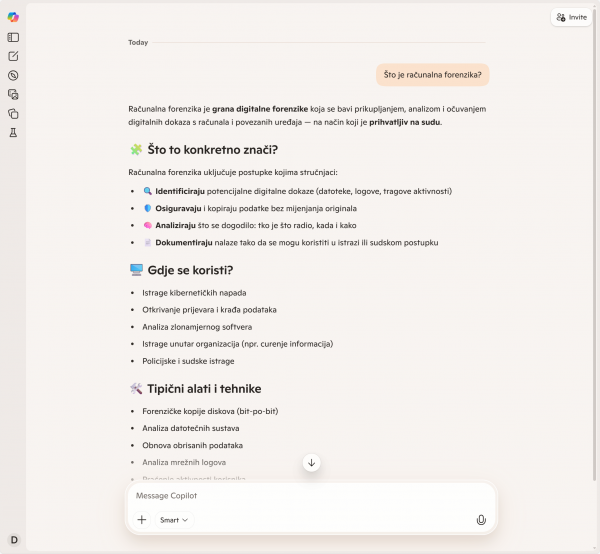The image size is (600, 554).
Task: Start a new chat with compose icon
Action: (13, 56)
